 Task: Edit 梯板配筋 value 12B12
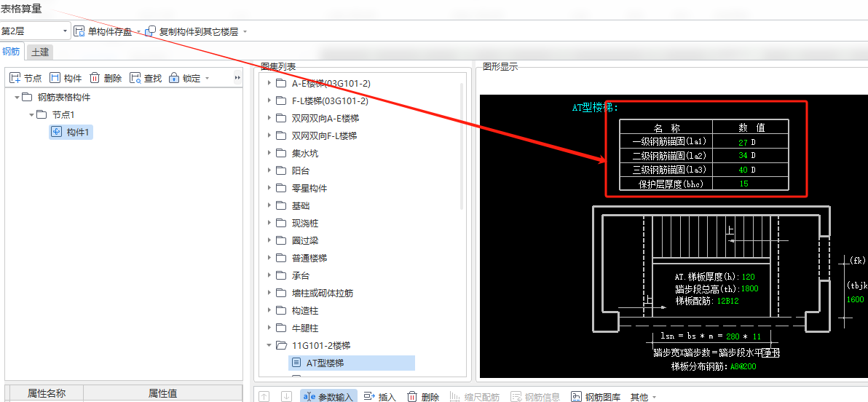click(x=727, y=301)
